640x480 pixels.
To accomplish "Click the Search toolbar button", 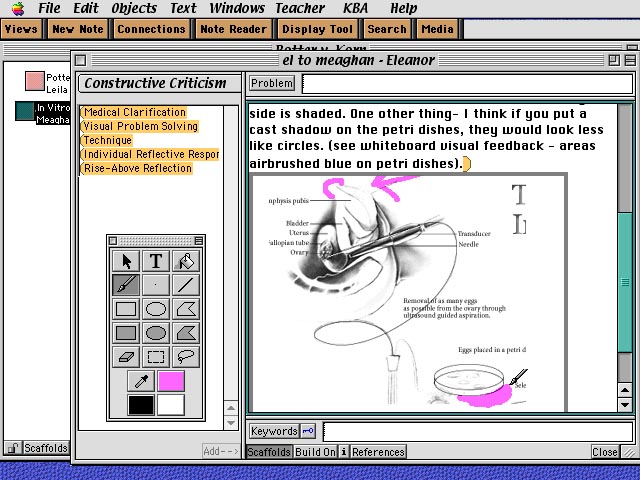I will pyautogui.click(x=387, y=29).
